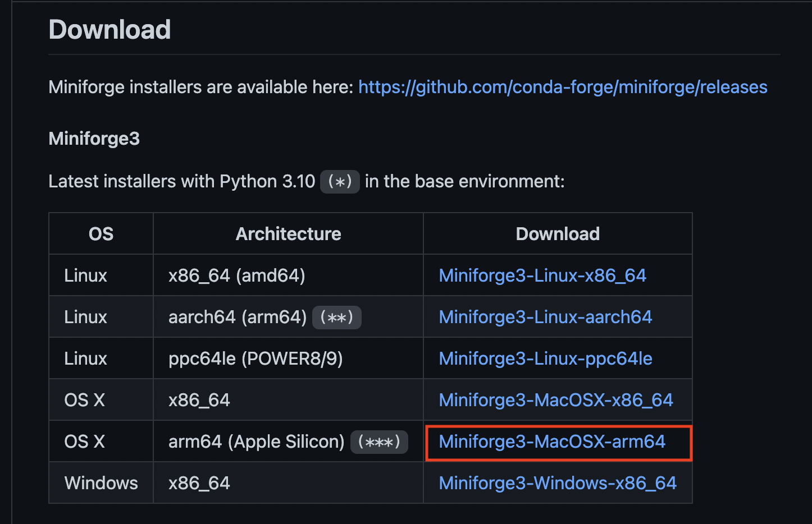
Task: Open the (**) footnote beside aarch64
Action: coord(336,317)
